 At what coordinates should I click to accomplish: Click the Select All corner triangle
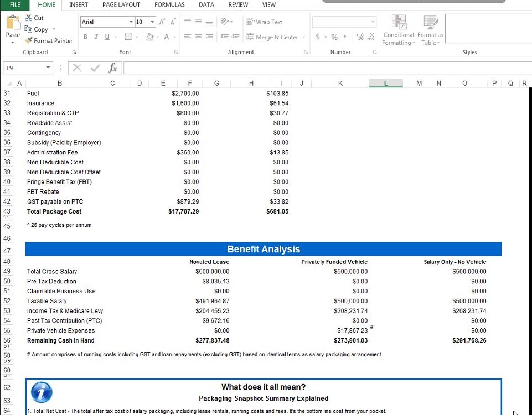tap(9, 84)
